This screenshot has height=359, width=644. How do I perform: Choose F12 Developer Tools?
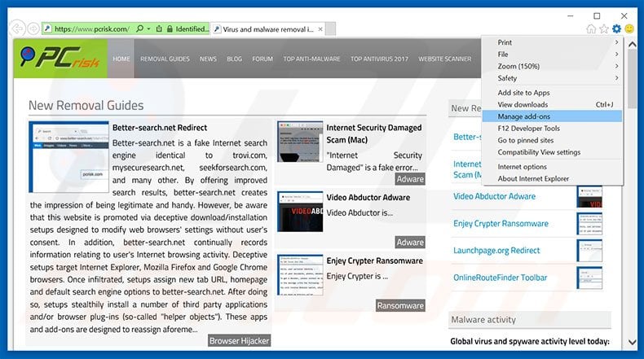[552, 129]
